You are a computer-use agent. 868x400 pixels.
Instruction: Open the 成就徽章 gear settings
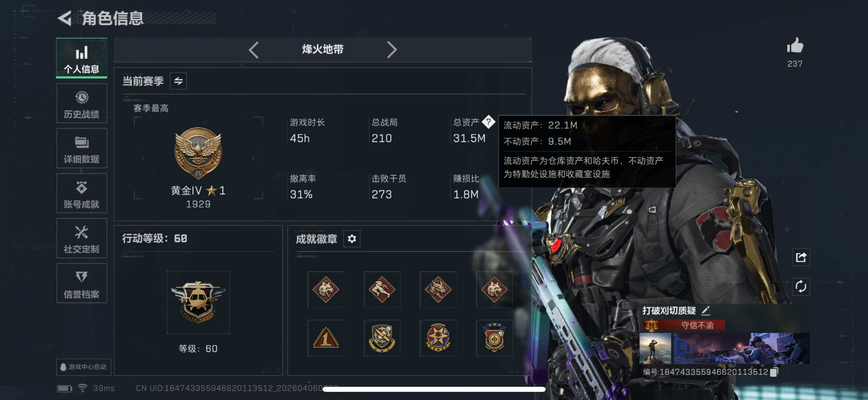[x=352, y=239]
